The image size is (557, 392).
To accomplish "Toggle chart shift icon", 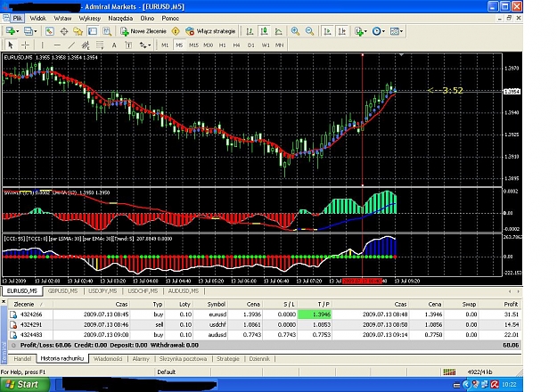I will pos(342,31).
